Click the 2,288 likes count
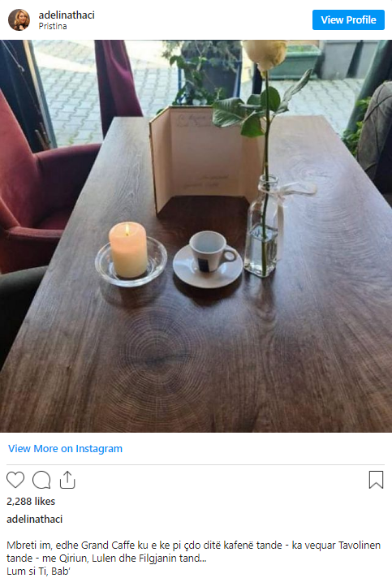Screen dimensions: 392x578 31,502
